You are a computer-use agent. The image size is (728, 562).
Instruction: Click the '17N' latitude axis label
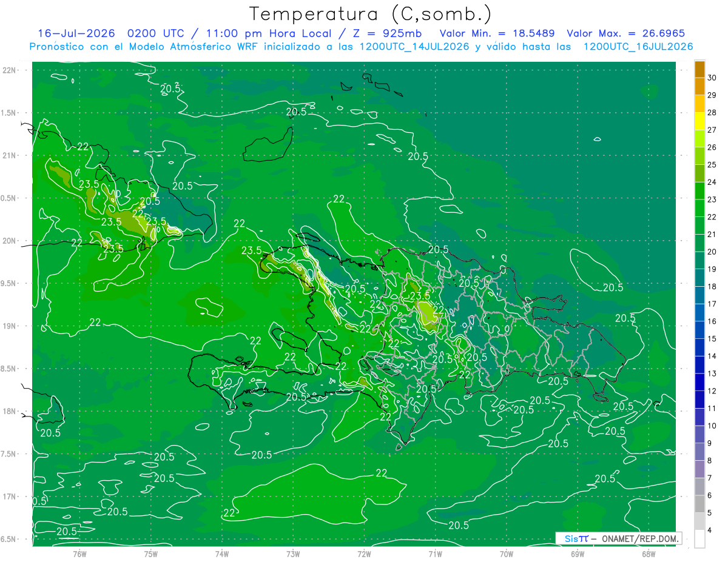click(x=10, y=497)
